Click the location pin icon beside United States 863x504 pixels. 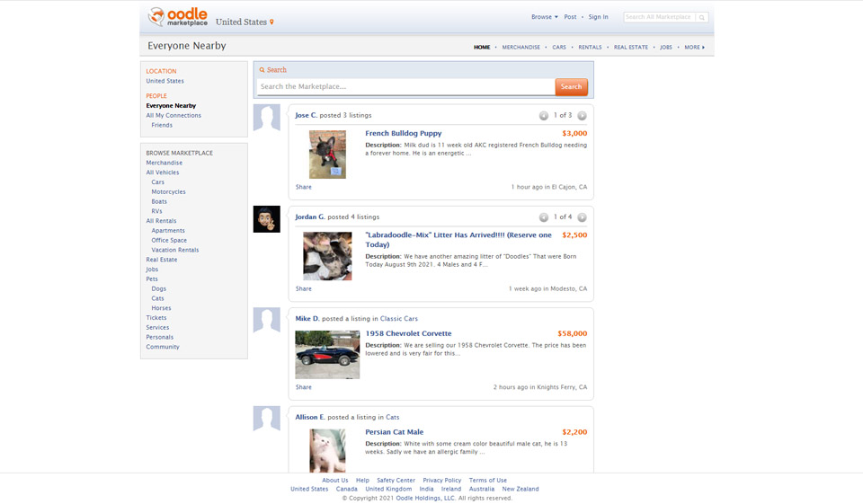pos(271,22)
